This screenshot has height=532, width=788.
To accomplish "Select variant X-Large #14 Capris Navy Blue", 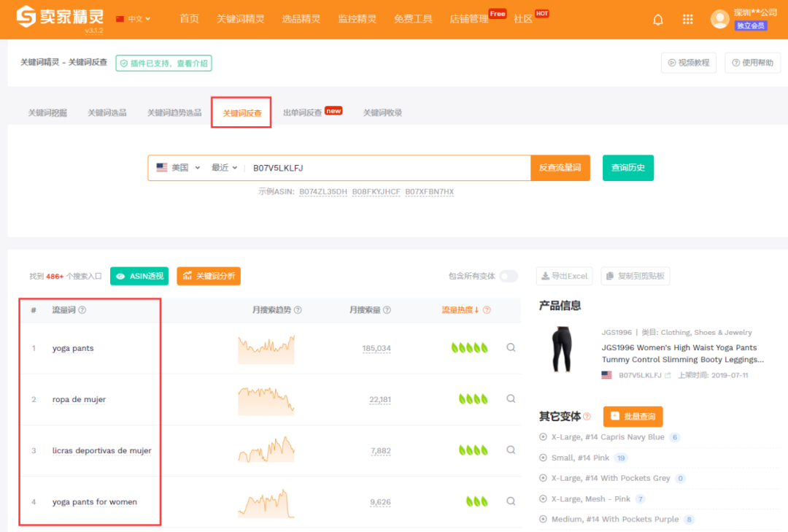I will point(608,437).
